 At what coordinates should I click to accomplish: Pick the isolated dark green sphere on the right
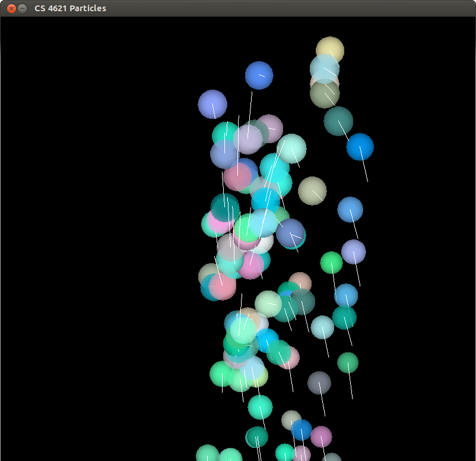(348, 362)
